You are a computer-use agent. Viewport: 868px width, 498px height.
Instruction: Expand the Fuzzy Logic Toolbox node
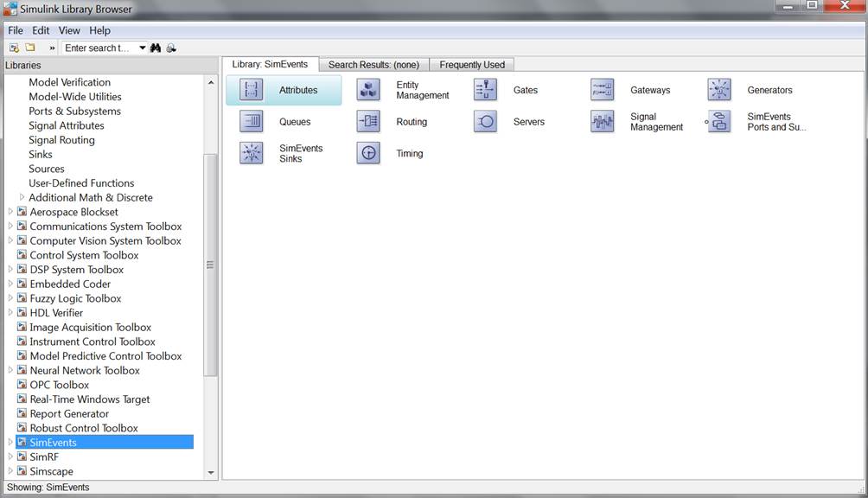click(x=10, y=297)
